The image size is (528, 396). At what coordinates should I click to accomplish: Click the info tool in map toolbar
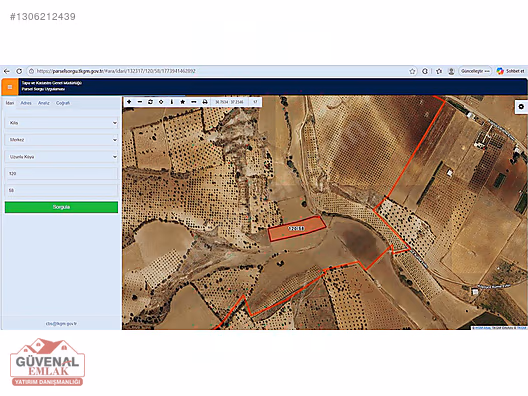(x=172, y=102)
